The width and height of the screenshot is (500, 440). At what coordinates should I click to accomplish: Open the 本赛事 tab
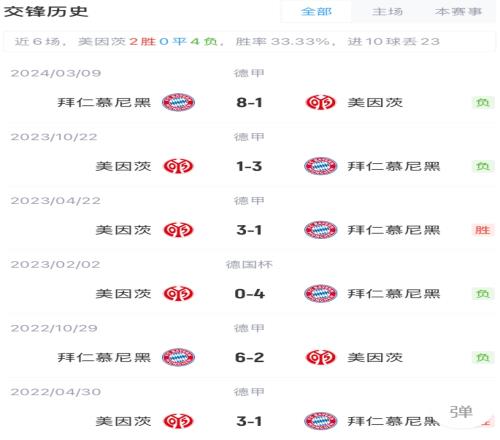(458, 12)
